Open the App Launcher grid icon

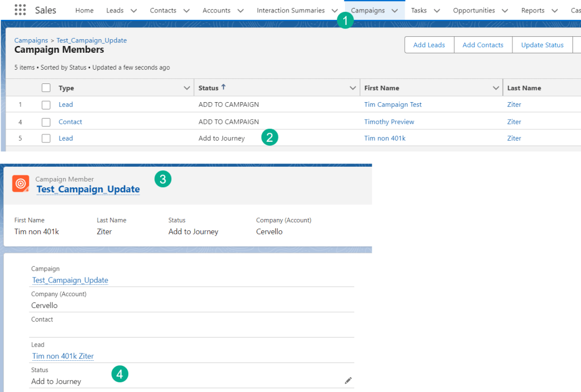(x=20, y=10)
